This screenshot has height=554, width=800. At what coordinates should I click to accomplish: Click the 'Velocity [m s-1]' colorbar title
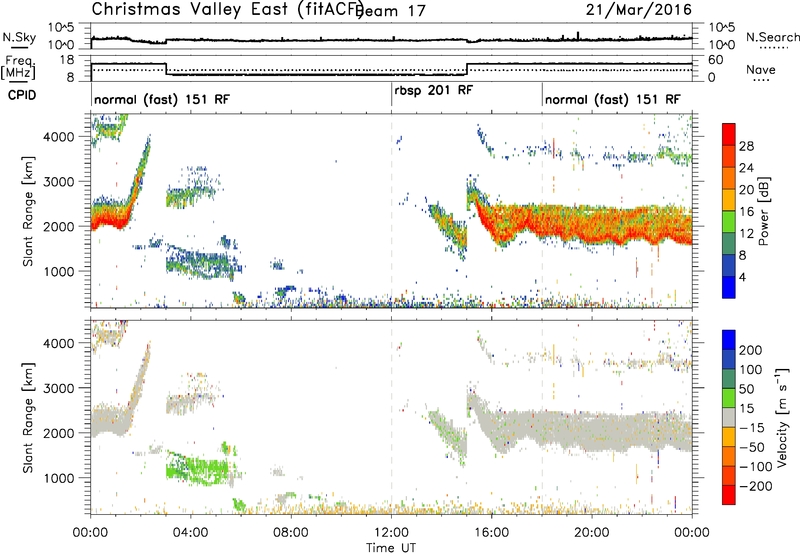(782, 417)
